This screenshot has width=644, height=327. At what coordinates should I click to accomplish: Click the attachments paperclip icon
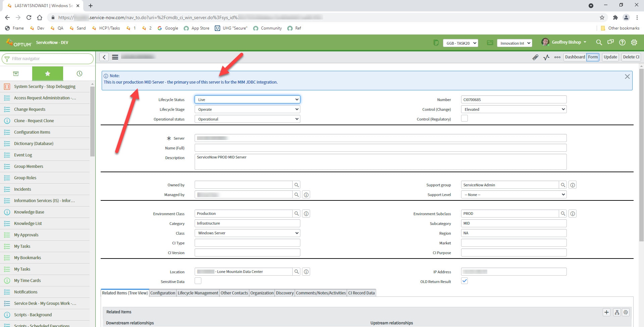(x=535, y=57)
